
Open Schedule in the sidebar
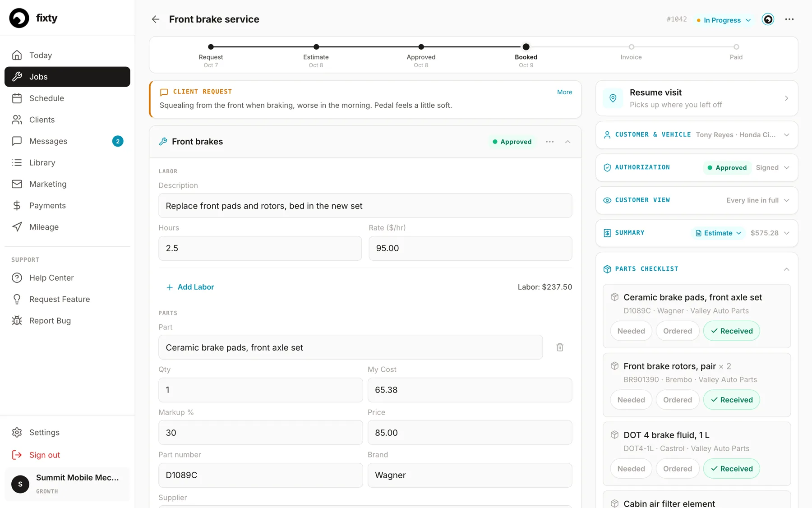click(x=67, y=98)
